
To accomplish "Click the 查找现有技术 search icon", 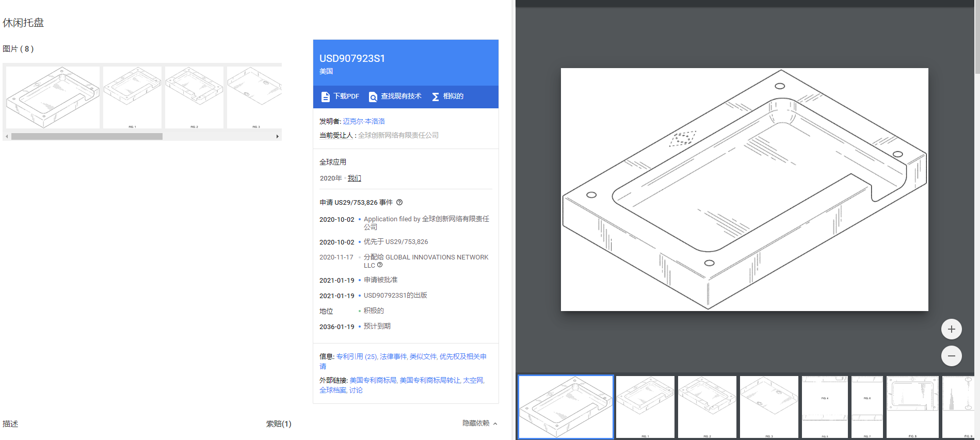I will (x=373, y=96).
